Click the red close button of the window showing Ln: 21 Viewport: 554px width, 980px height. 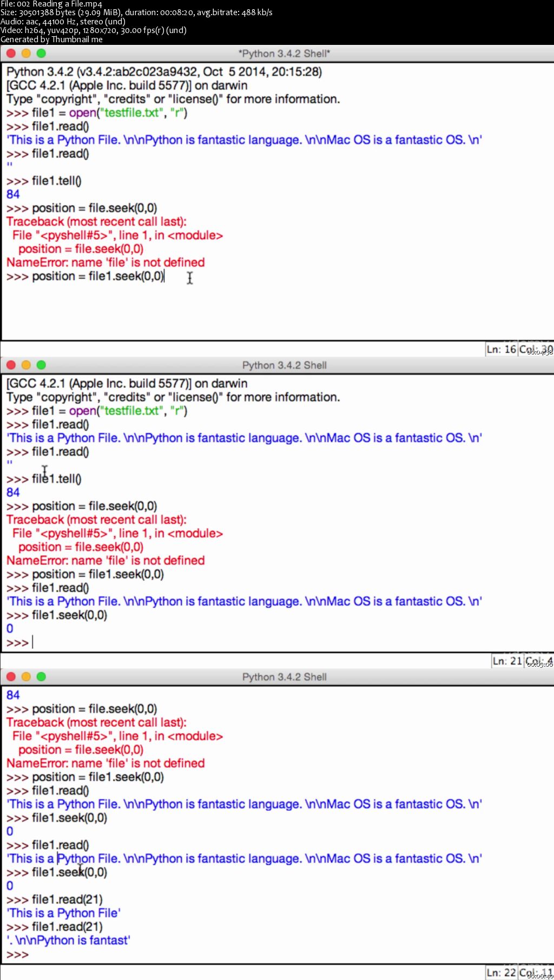[x=11, y=365]
